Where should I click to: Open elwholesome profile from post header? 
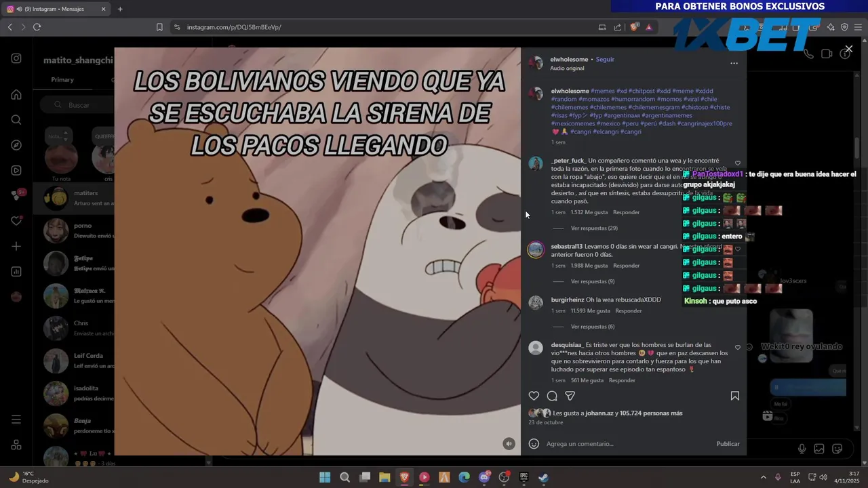click(570, 60)
